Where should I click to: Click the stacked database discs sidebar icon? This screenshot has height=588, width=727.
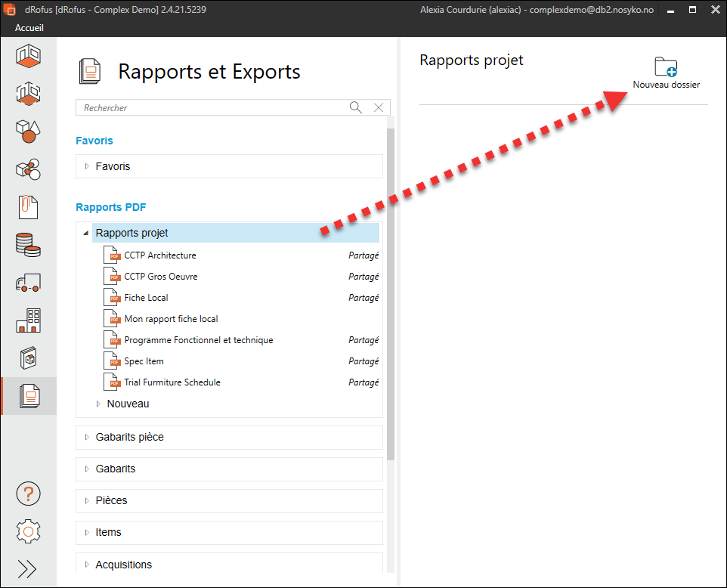28,245
